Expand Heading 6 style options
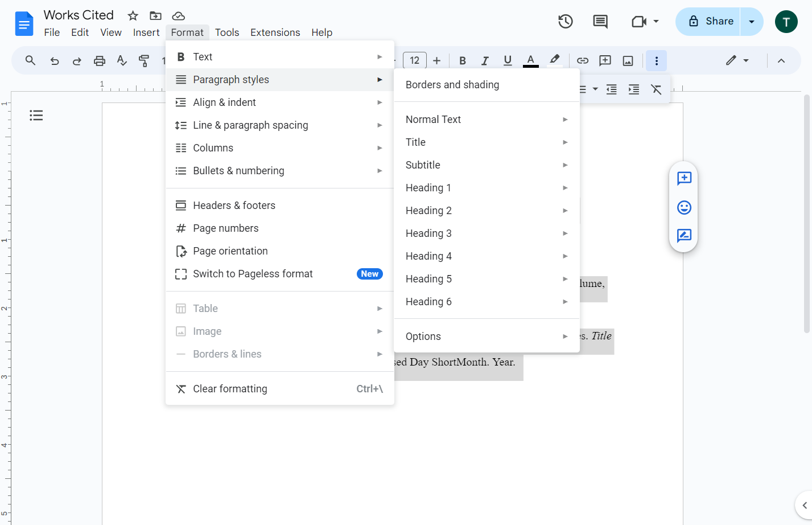The height and width of the screenshot is (525, 812). click(x=487, y=302)
